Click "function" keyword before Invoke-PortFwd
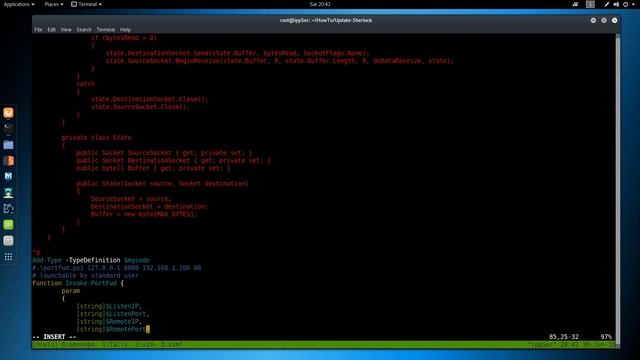Viewport: 640px width, 360px height. [x=47, y=283]
